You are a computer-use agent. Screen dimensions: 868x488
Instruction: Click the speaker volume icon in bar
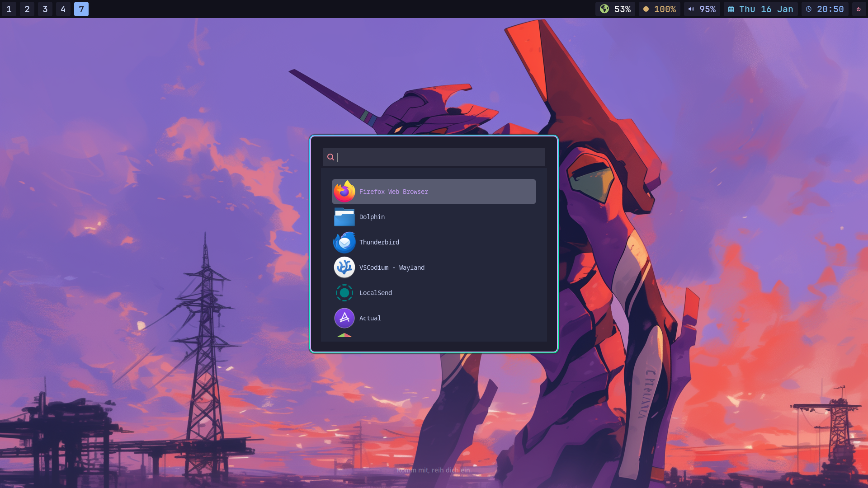pyautogui.click(x=691, y=9)
